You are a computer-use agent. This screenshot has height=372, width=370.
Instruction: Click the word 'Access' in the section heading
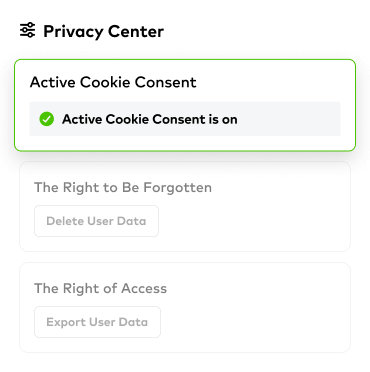tap(144, 288)
